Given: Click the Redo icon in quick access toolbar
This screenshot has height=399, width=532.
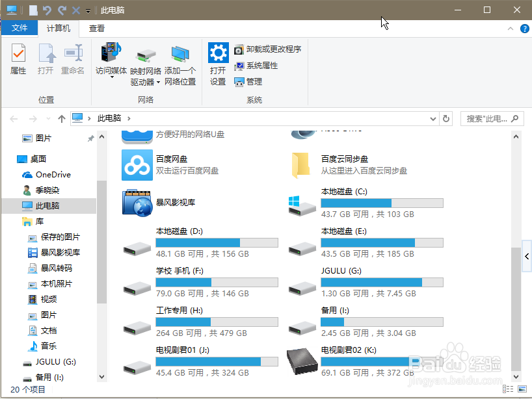Looking at the screenshot, I should [62, 10].
